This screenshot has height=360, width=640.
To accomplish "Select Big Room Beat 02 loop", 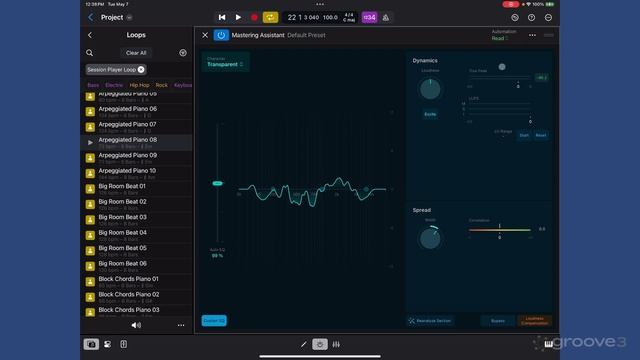I will pyautogui.click(x=136, y=204).
